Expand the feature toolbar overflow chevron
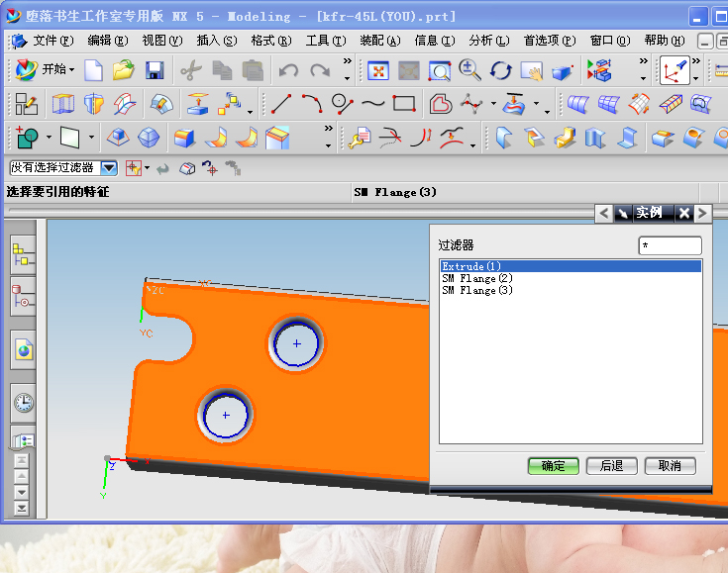The image size is (728, 573). point(328,129)
